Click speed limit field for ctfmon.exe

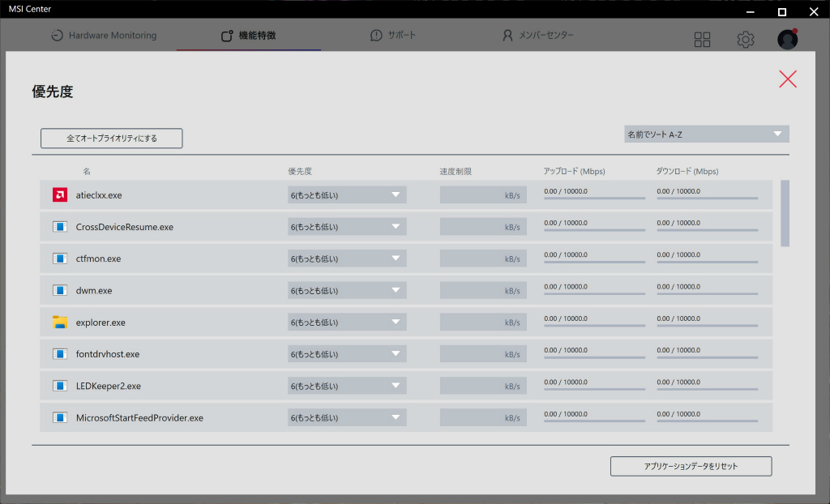[483, 258]
